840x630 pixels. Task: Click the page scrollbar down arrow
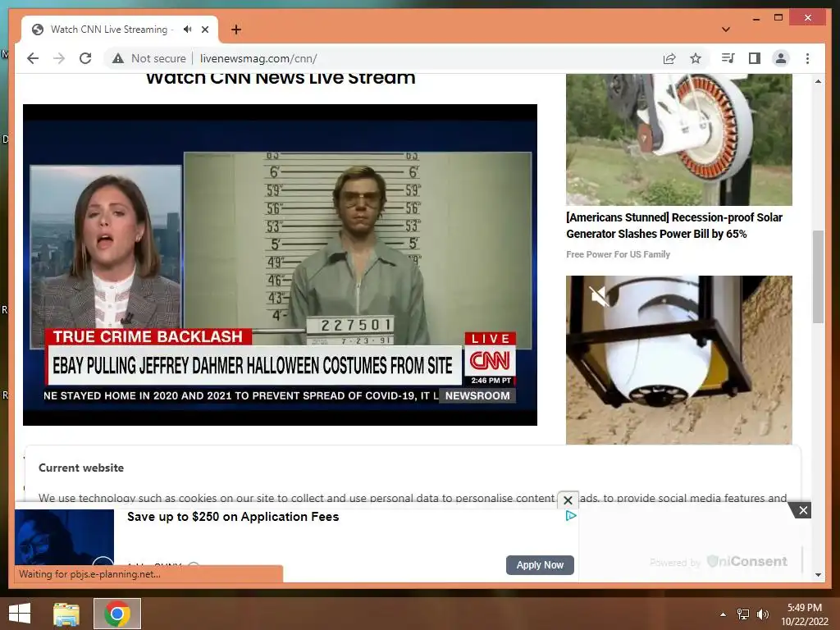tap(818, 575)
